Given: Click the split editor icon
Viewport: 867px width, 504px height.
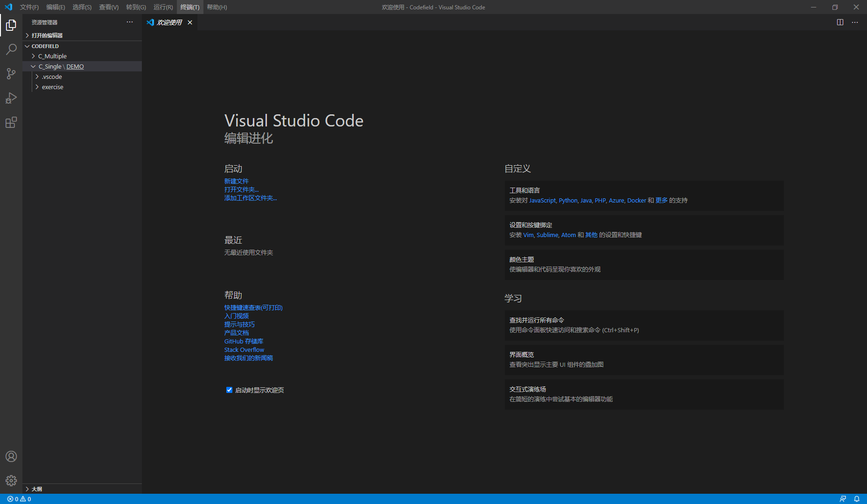Looking at the screenshot, I should [840, 22].
